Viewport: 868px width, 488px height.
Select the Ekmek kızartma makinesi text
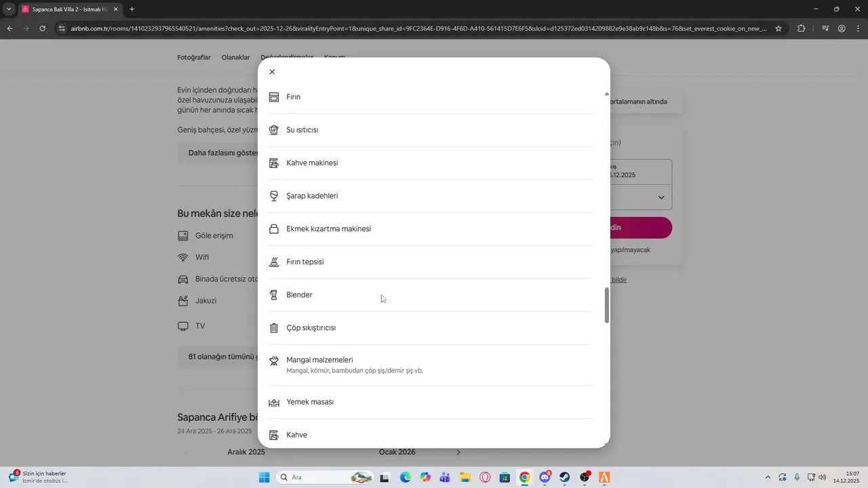point(329,229)
